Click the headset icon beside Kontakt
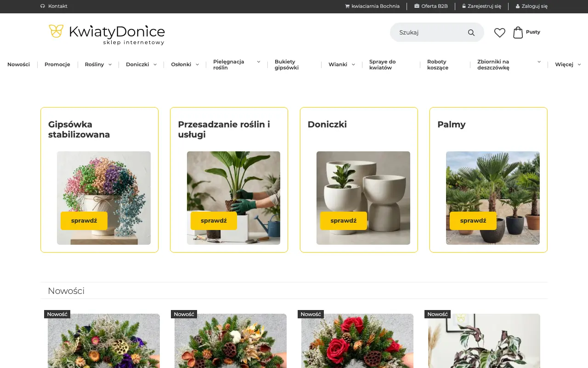The width and height of the screenshot is (588, 368). [43, 6]
